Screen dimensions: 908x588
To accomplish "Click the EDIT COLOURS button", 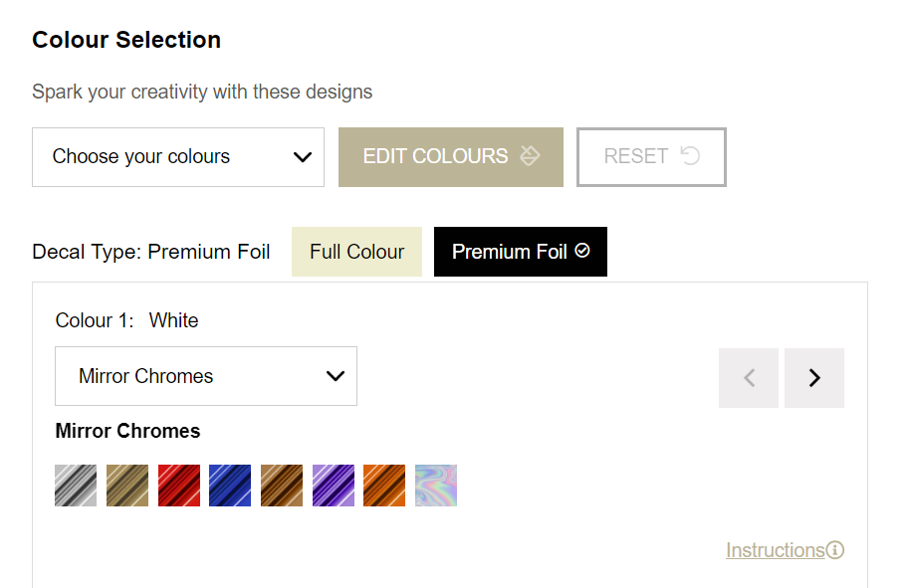I will coord(450,157).
